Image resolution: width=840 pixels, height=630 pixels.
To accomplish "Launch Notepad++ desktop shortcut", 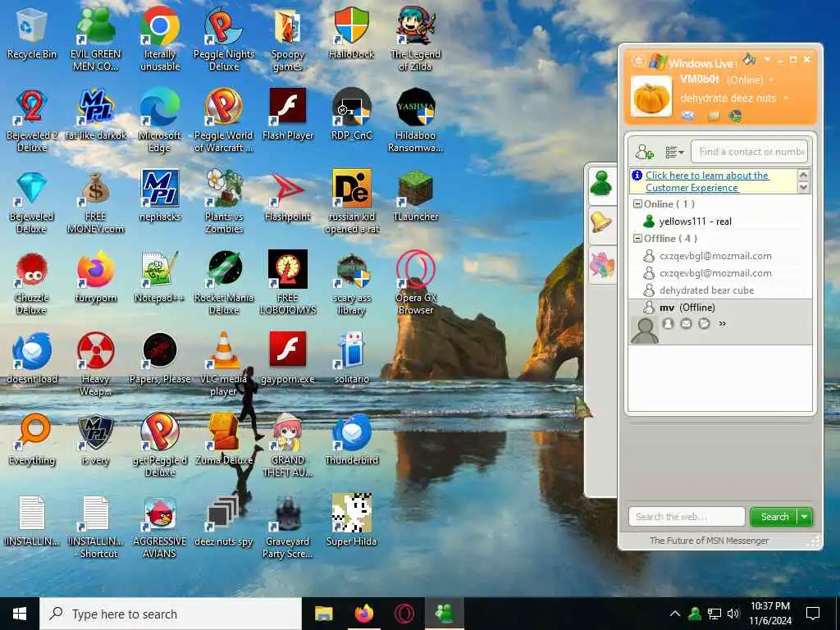I will [x=160, y=277].
